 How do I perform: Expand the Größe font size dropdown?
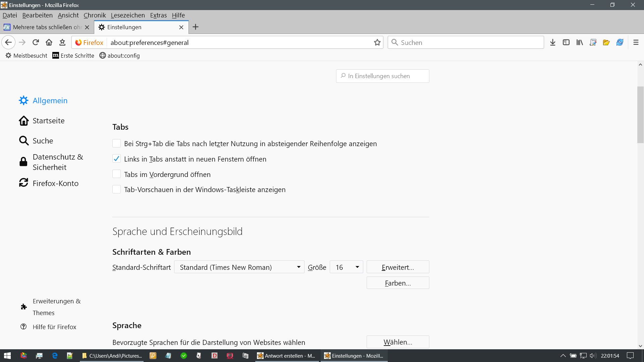(x=346, y=267)
